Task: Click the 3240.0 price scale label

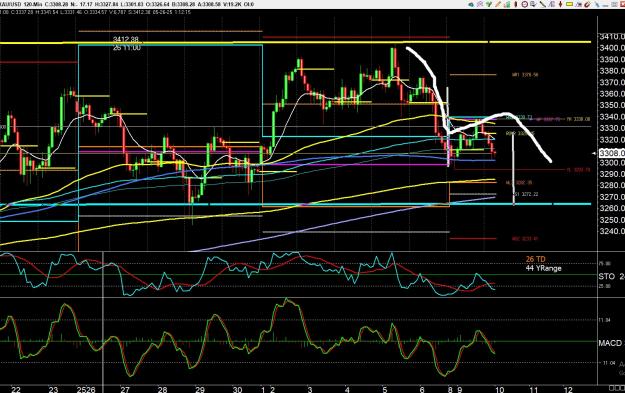Action: tap(612, 231)
